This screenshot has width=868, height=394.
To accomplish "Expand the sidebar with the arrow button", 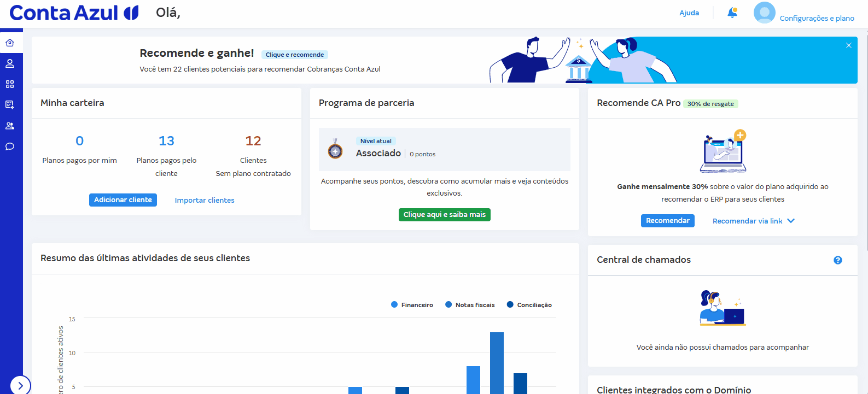I will pyautogui.click(x=20, y=385).
